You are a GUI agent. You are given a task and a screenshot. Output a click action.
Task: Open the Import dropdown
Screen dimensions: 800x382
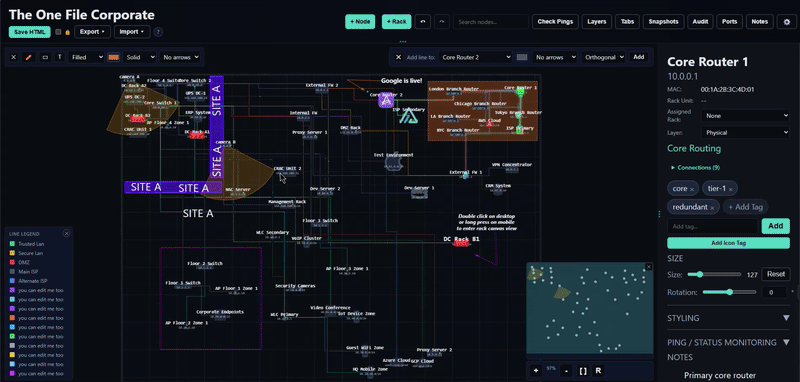(132, 32)
